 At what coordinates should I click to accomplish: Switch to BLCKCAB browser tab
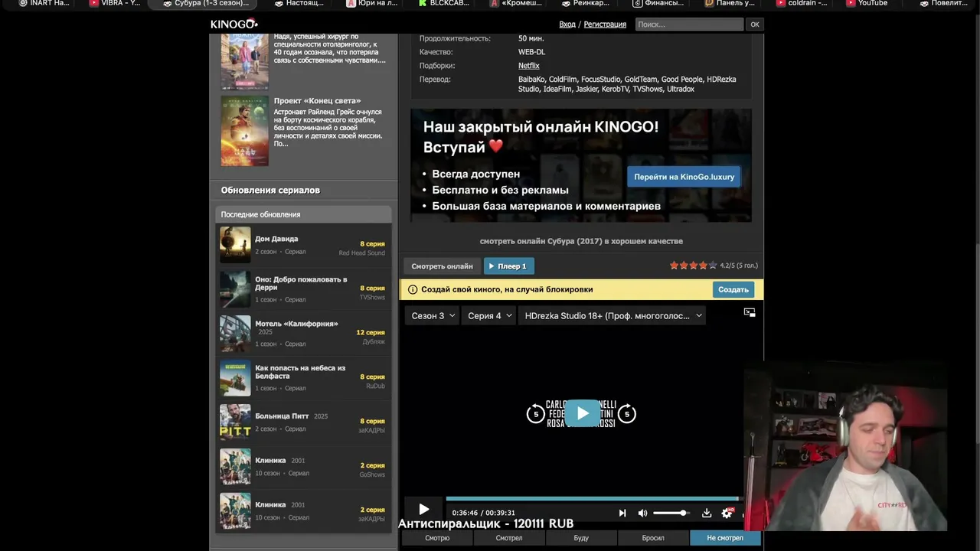(444, 3)
